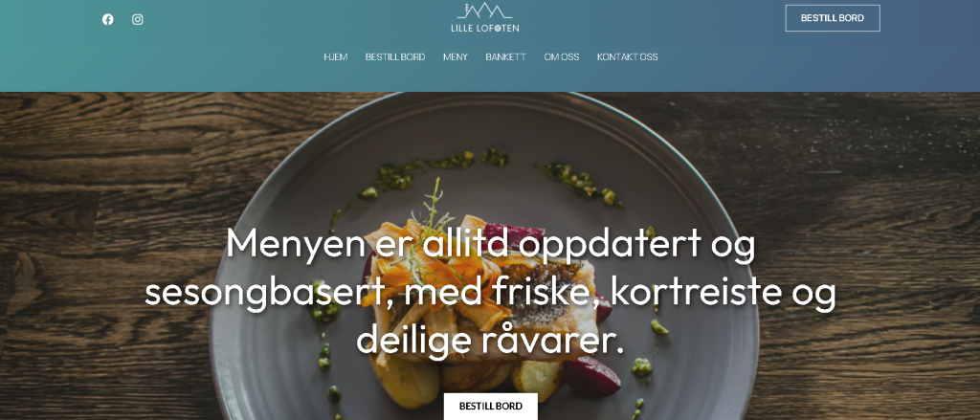Click the headline line starting with "sesongbasert"

pyautogui.click(x=491, y=293)
